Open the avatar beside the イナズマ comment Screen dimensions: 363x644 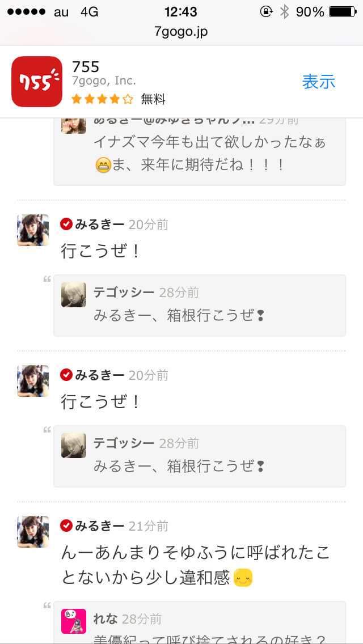point(74,126)
